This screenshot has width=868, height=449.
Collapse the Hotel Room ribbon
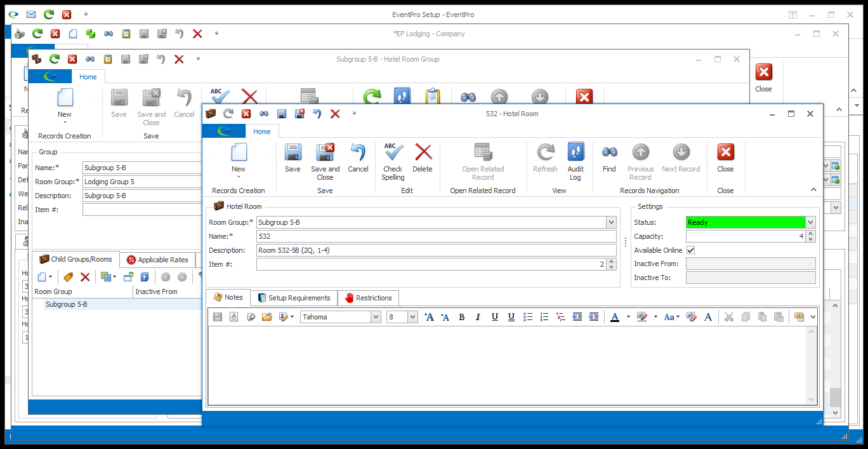pyautogui.click(x=814, y=190)
